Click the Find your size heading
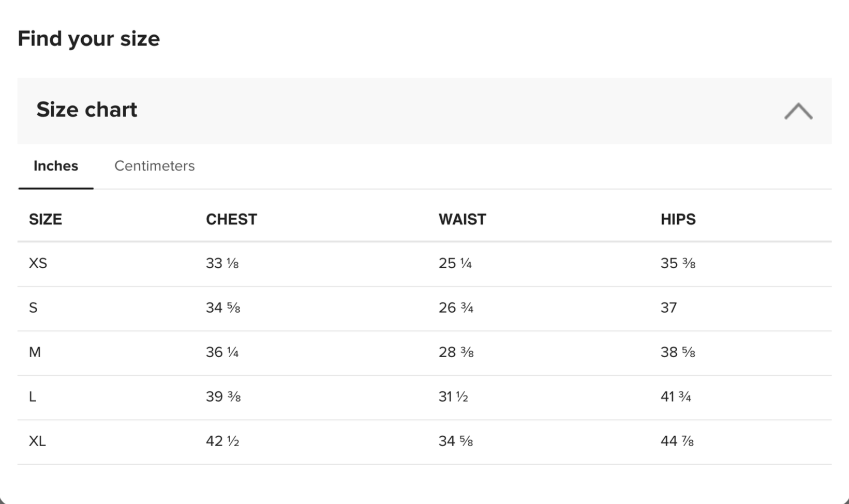 (89, 39)
